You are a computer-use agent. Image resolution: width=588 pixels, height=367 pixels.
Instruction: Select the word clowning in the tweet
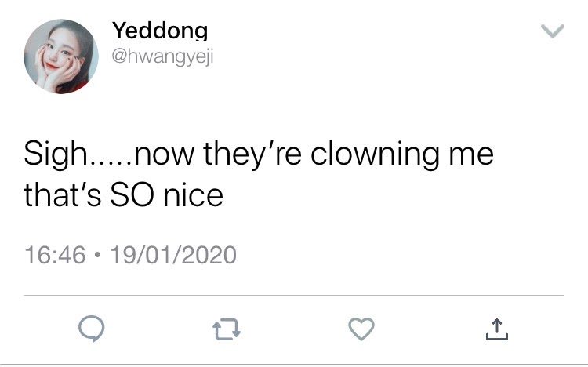tap(375, 154)
